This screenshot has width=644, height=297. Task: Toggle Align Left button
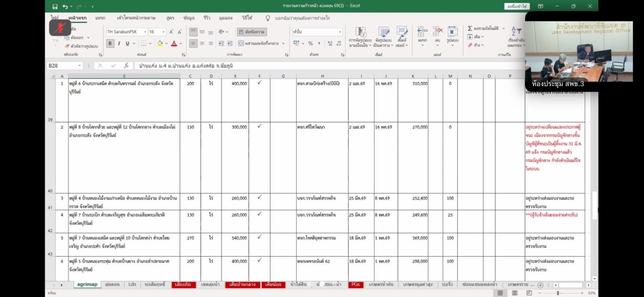(x=193, y=43)
